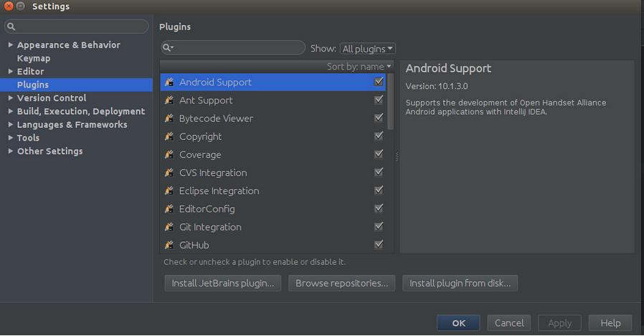Click the Eclipse Integration plugin icon
644x336 pixels.
tap(169, 191)
